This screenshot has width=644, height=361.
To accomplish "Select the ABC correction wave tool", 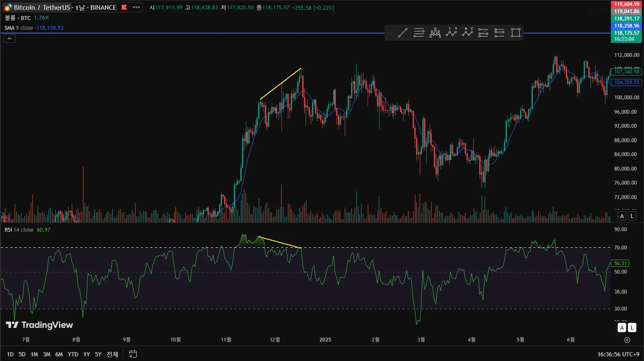I will 467,33.
